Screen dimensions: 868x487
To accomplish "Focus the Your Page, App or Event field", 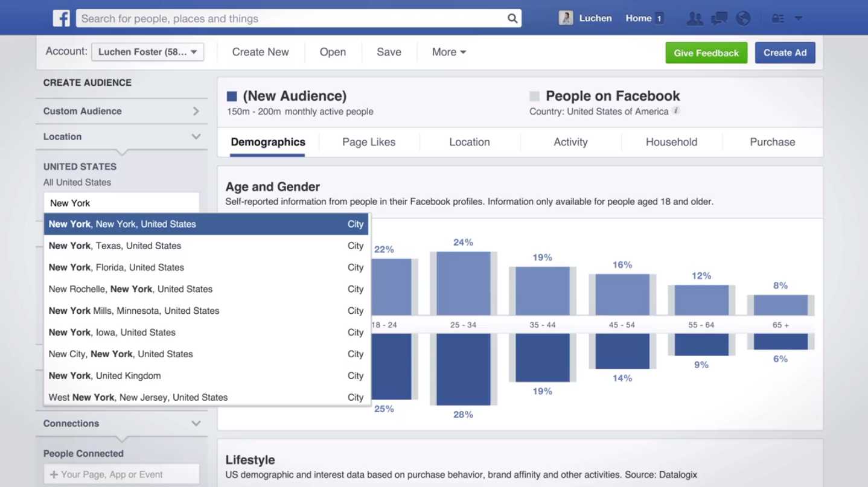I will (x=121, y=474).
